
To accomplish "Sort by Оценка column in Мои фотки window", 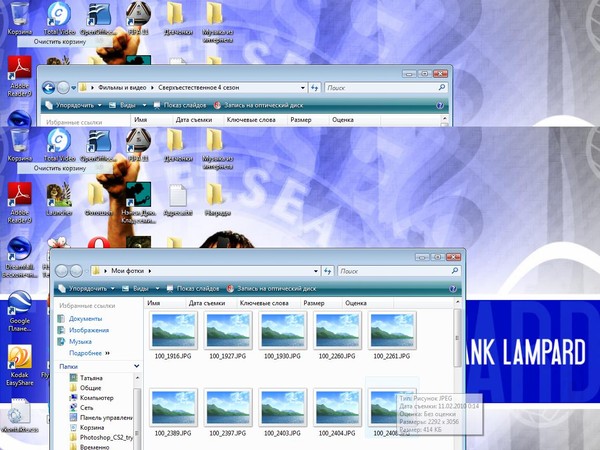I will [x=367, y=303].
